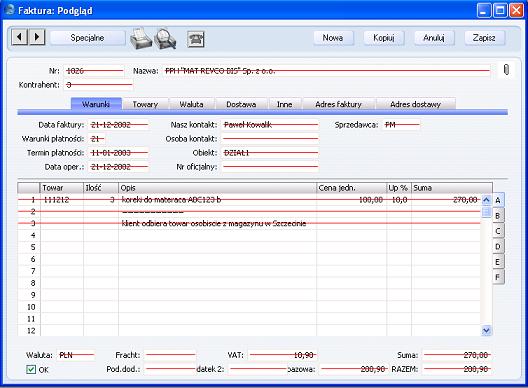Click the Opis column header
The width and height of the screenshot is (528, 388).
218,188
